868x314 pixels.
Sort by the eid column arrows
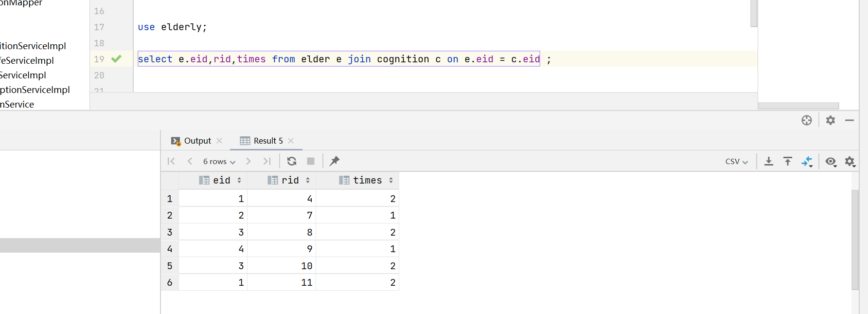point(239,180)
